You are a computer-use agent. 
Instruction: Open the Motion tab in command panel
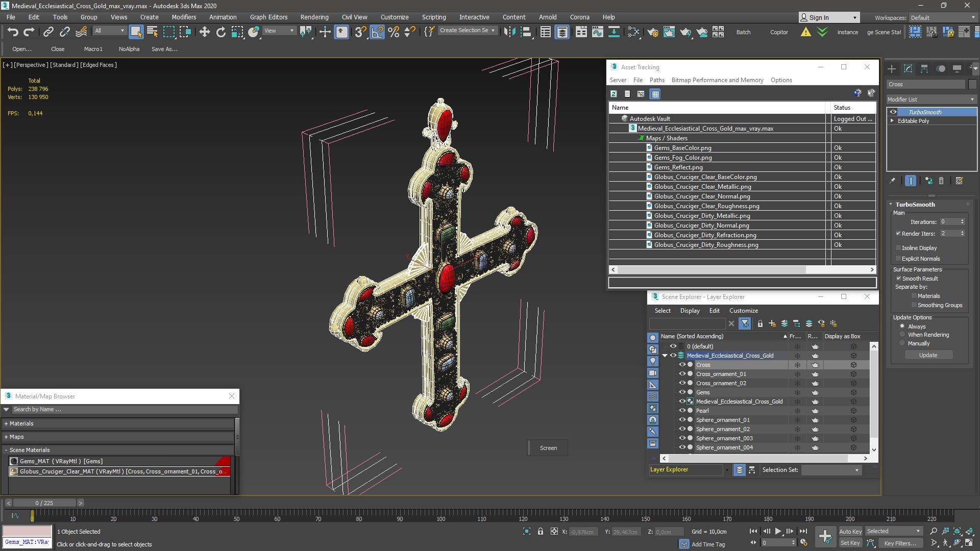941,68
